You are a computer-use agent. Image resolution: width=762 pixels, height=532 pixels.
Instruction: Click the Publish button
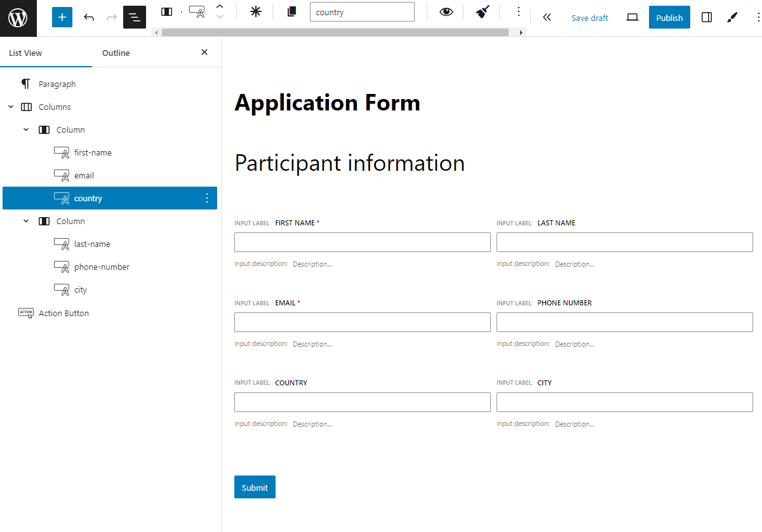pyautogui.click(x=669, y=17)
